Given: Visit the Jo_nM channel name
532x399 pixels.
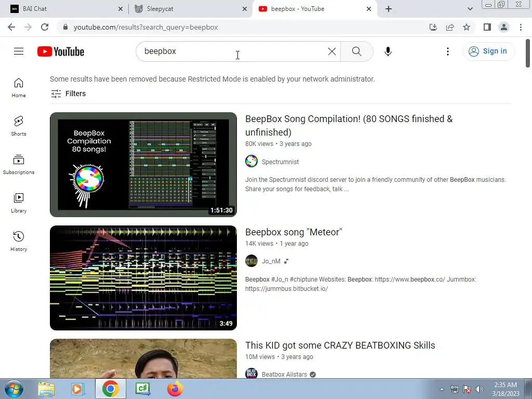Looking at the screenshot, I should (271, 261).
